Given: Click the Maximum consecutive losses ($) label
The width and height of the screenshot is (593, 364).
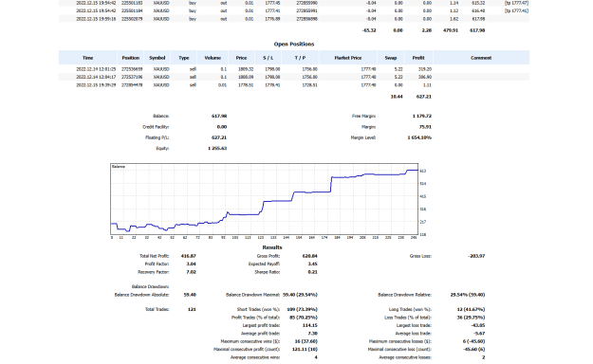Looking at the screenshot, I should point(400,341).
